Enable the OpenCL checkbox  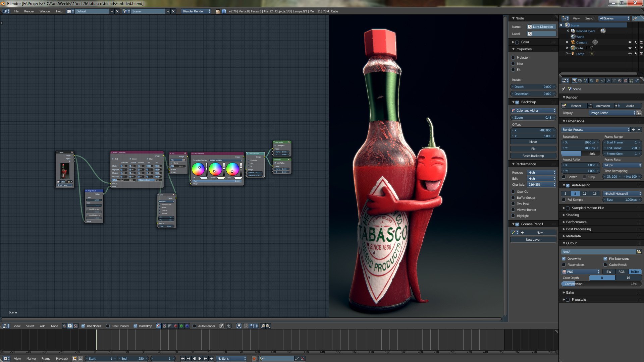(x=513, y=192)
